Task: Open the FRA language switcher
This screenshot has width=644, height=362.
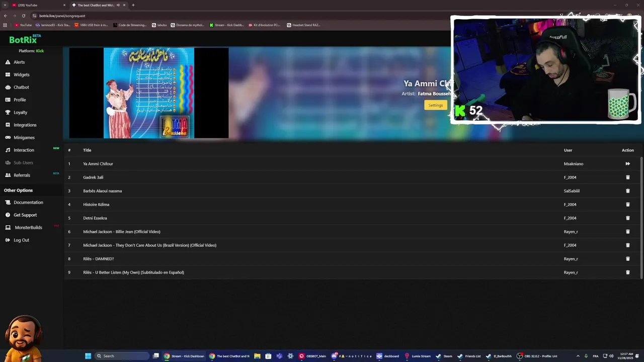Action: point(596,356)
